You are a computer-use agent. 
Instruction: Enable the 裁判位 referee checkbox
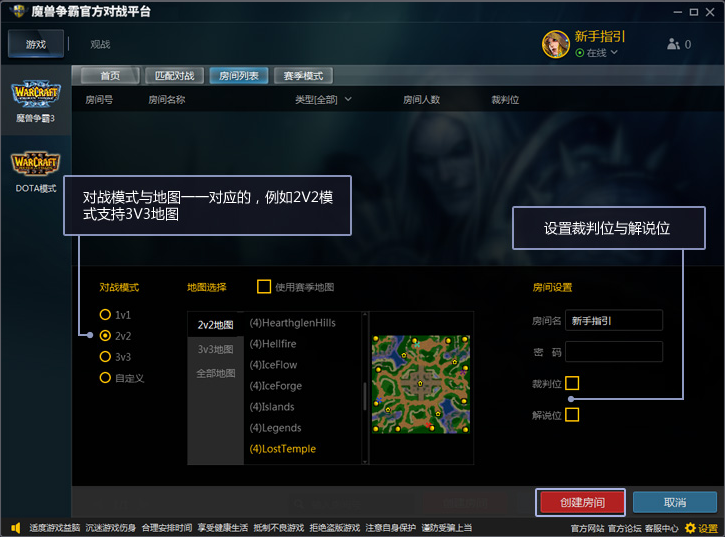point(572,383)
